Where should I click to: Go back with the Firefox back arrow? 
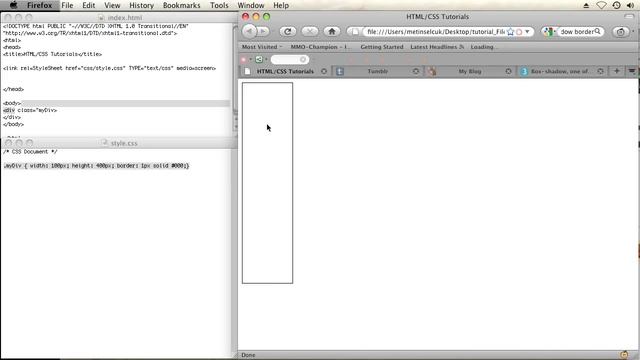point(249,31)
